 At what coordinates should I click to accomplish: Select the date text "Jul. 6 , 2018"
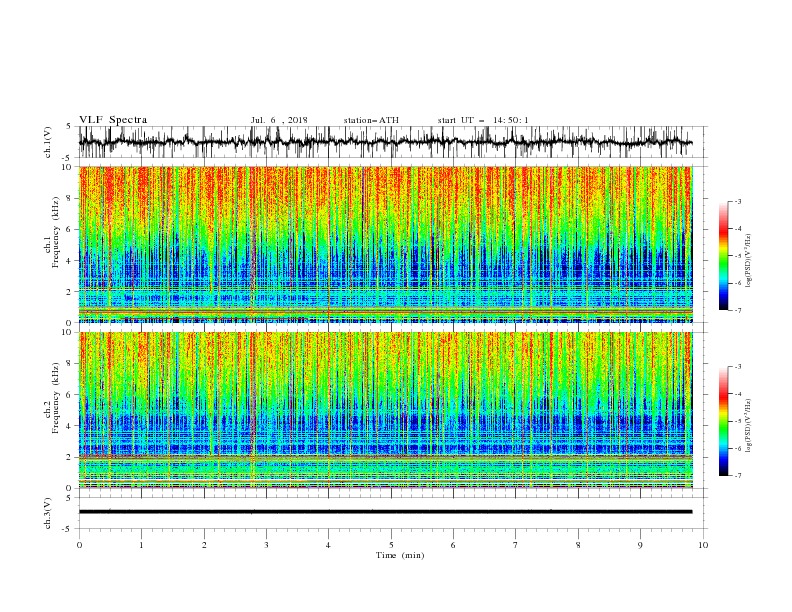click(279, 120)
